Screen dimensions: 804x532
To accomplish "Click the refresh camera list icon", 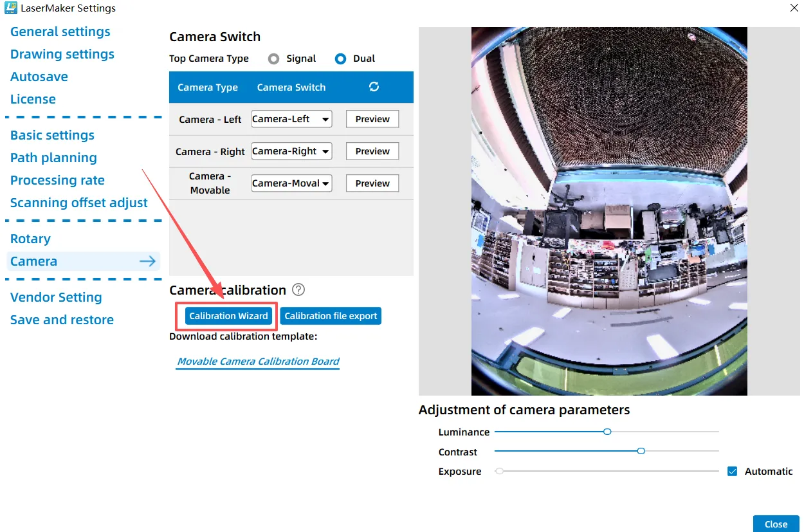I will coord(374,87).
